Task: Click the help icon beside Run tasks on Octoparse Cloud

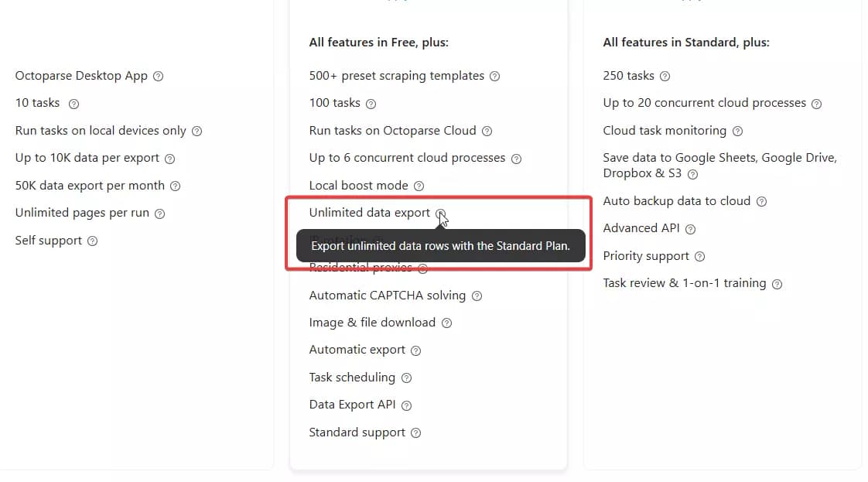Action: click(487, 131)
